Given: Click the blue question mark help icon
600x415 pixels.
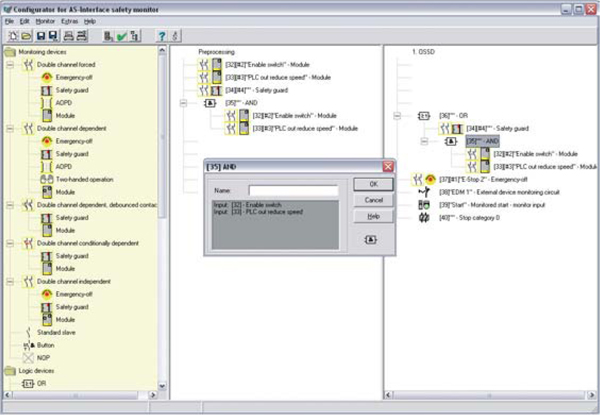Looking at the screenshot, I should [161, 35].
